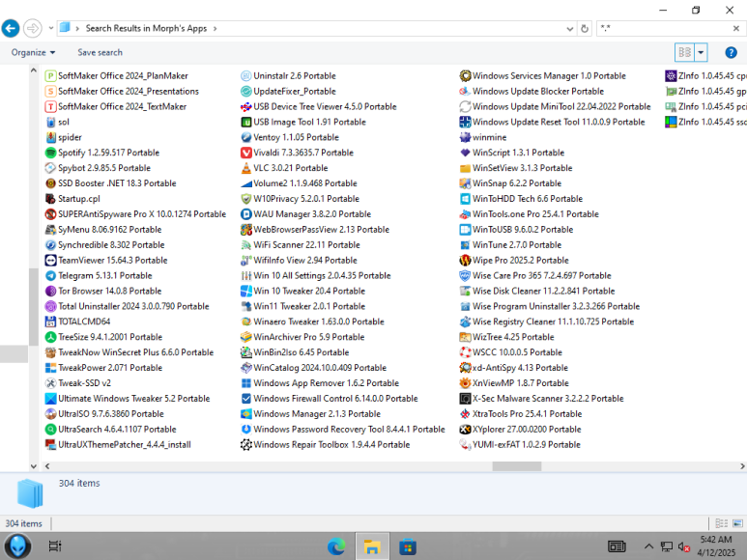Image resolution: width=747 pixels, height=560 pixels.
Task: Go back with the blue arrow button
Action: pyautogui.click(x=11, y=28)
